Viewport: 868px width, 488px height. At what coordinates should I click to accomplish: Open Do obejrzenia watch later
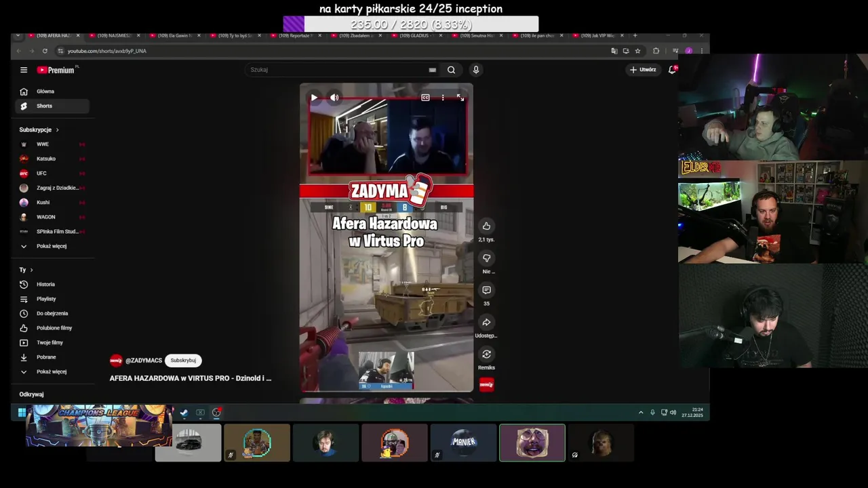click(x=52, y=314)
